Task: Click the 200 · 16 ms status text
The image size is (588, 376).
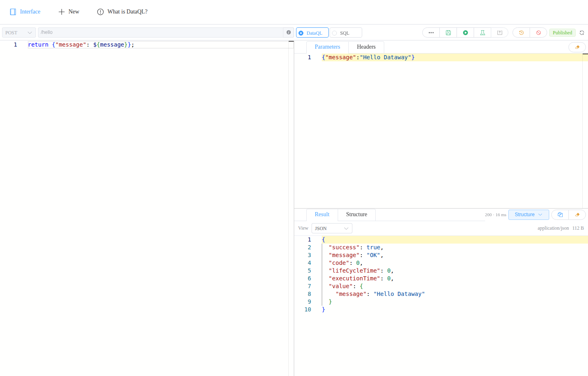Action: click(x=495, y=215)
